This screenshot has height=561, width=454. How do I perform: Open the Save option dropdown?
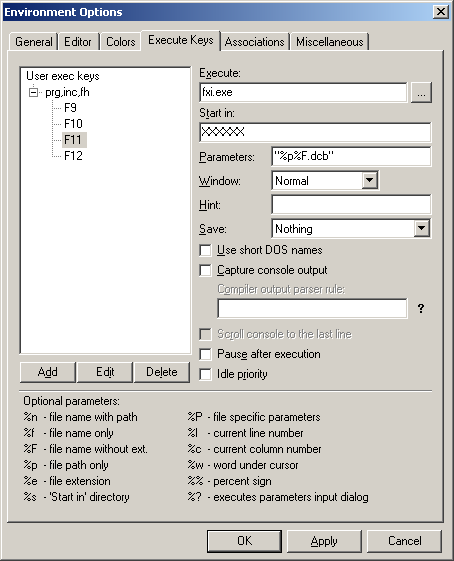click(421, 228)
